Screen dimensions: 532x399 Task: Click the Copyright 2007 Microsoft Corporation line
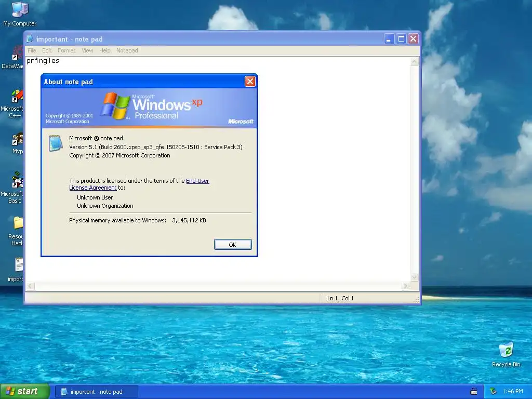[120, 155]
